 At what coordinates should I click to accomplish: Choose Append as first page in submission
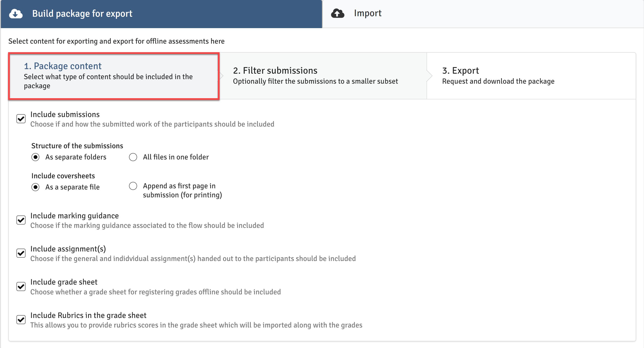(133, 186)
